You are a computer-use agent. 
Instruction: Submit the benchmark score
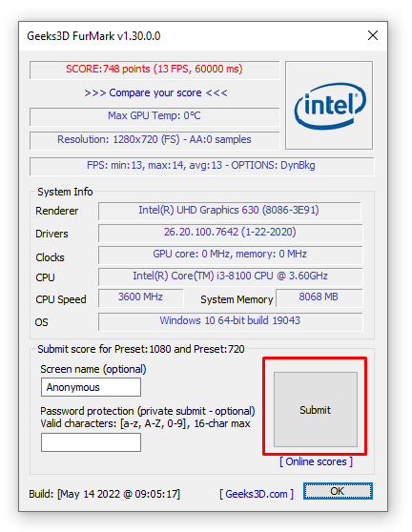(x=316, y=410)
